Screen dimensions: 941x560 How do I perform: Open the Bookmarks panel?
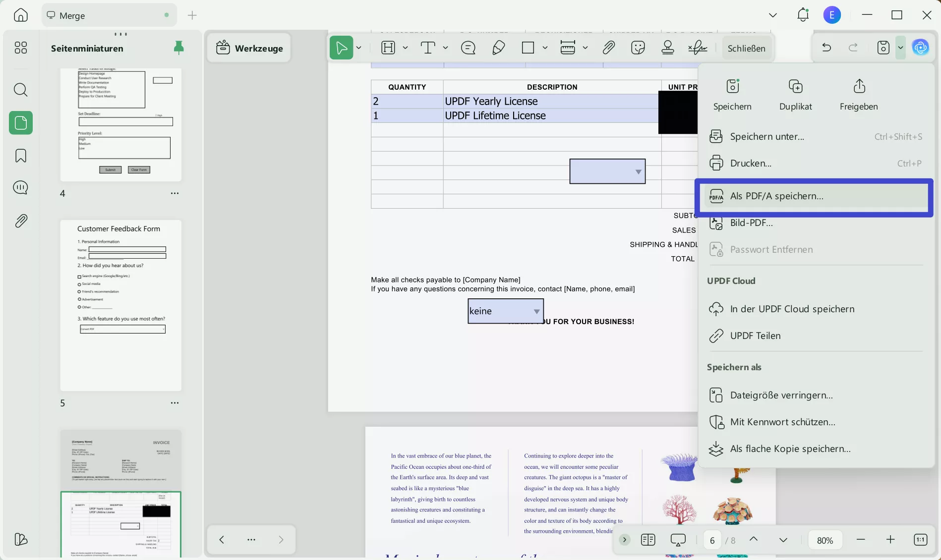[x=20, y=156]
